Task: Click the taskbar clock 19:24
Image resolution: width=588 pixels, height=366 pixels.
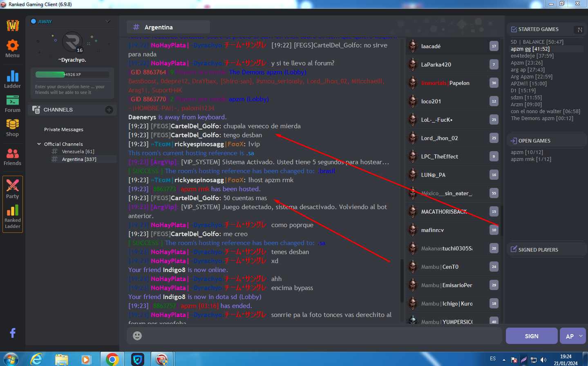Action: [566, 357]
